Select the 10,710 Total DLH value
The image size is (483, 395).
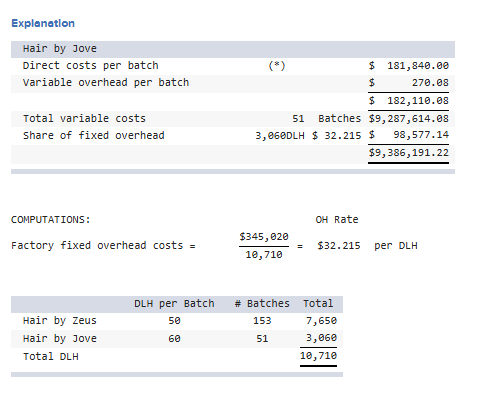318,356
